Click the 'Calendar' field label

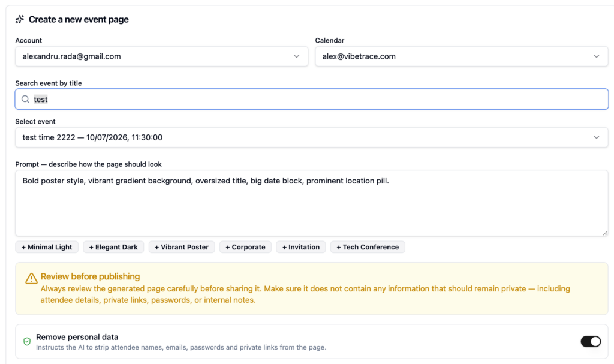[330, 40]
